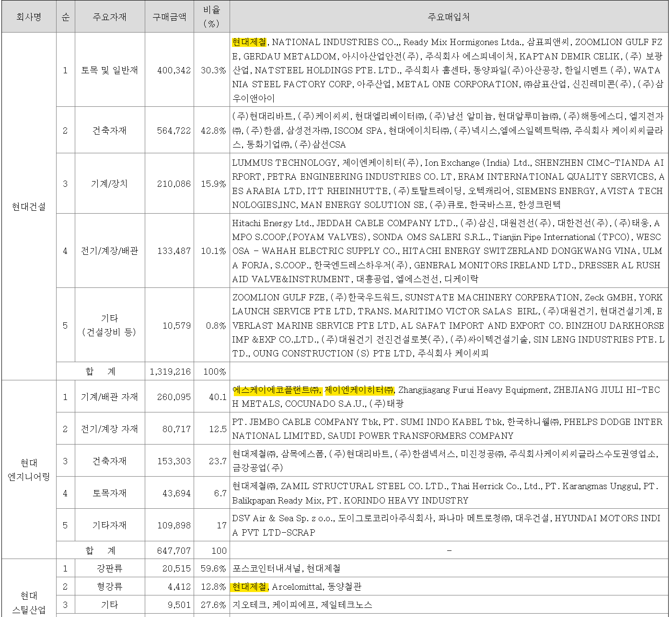672x617 pixels.
Task: Click the LUMMUS TECHNOLOGY supplier text
Action: 285,162
